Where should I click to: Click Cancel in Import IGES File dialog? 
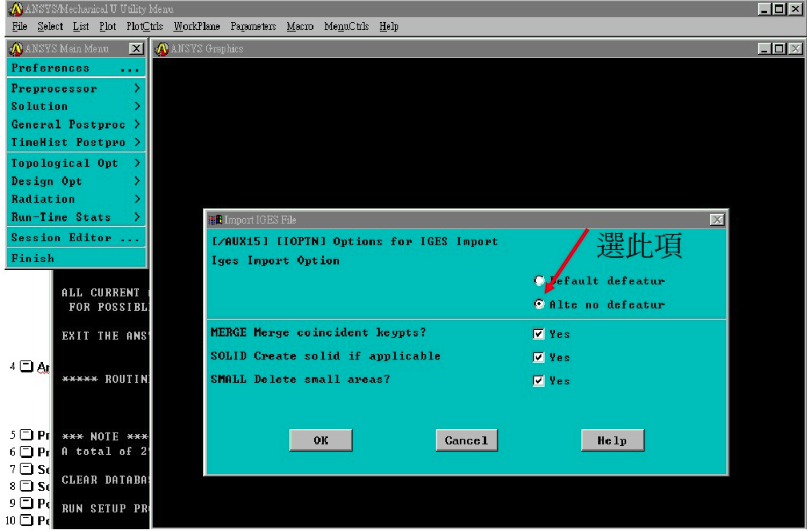(x=466, y=440)
